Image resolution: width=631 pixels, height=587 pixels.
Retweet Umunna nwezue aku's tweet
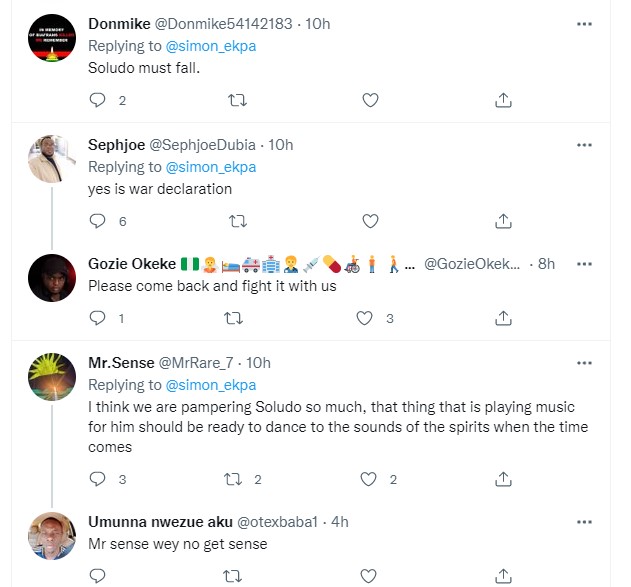click(238, 576)
